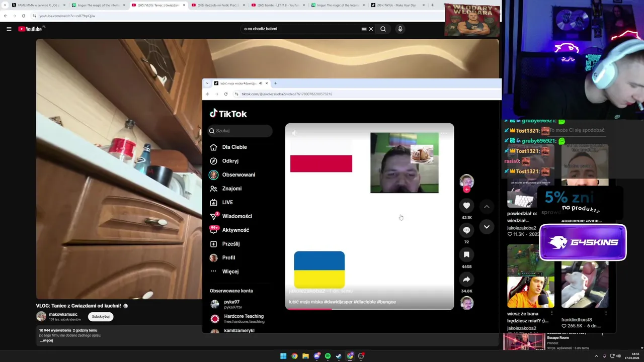Screen dimensions: 644x362
Task: Open makowkamusic channel name link
Action: (x=63, y=314)
